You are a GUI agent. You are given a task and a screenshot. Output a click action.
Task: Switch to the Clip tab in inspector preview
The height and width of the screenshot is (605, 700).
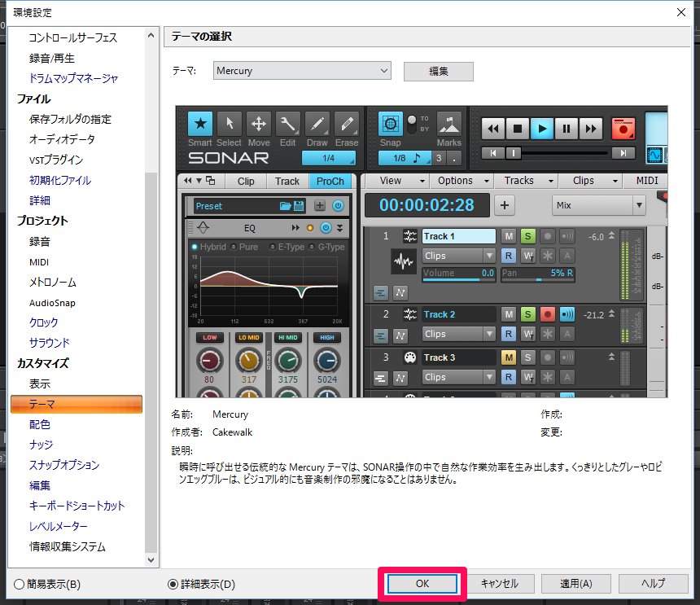coord(246,181)
